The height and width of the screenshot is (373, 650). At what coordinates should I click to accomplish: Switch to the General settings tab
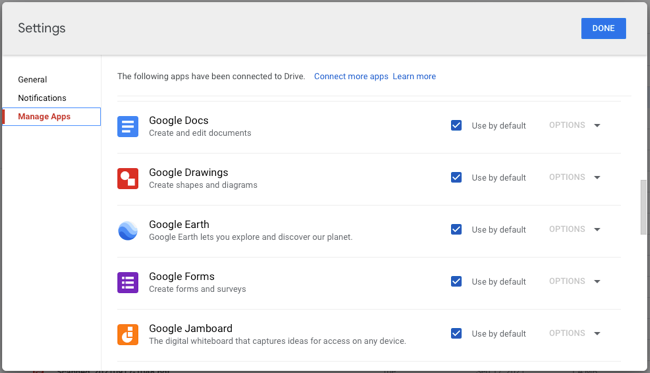[32, 80]
